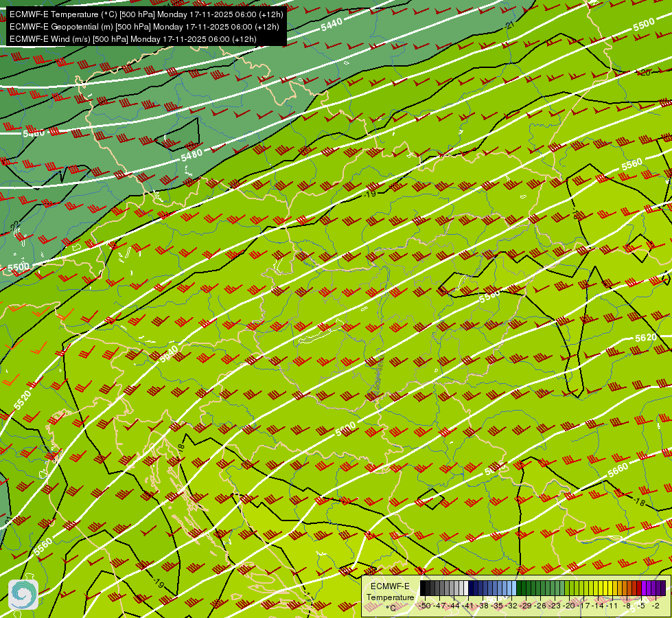Click the -11 legend tick label
672x618 pixels.
[x=612, y=606]
